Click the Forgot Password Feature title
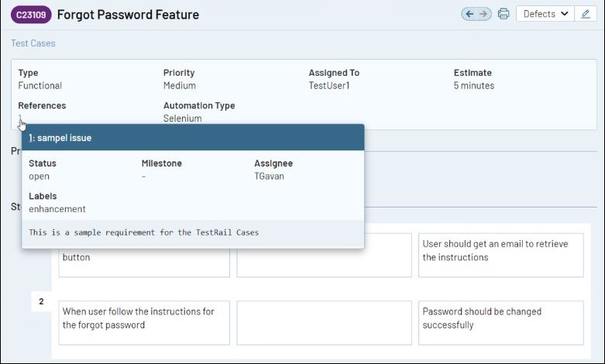 click(128, 15)
